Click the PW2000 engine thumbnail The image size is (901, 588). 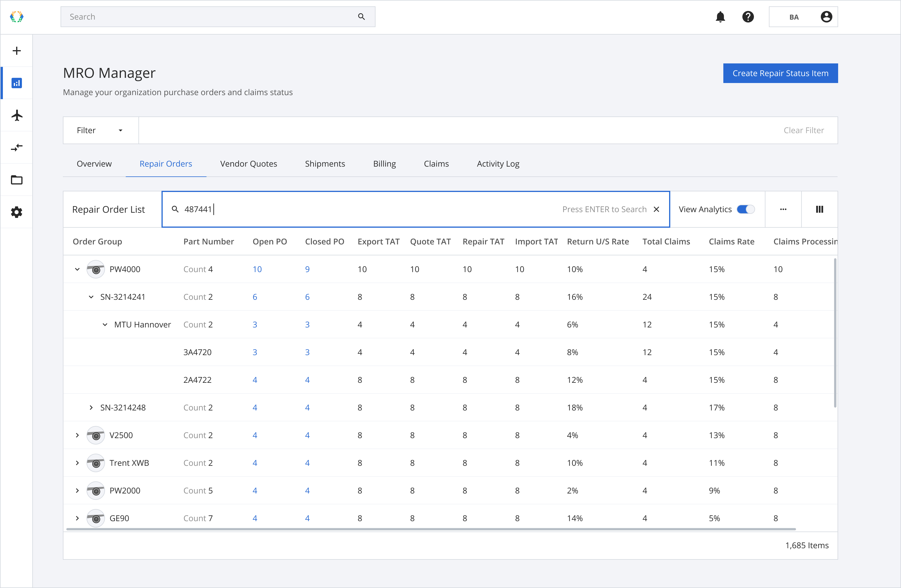(96, 490)
